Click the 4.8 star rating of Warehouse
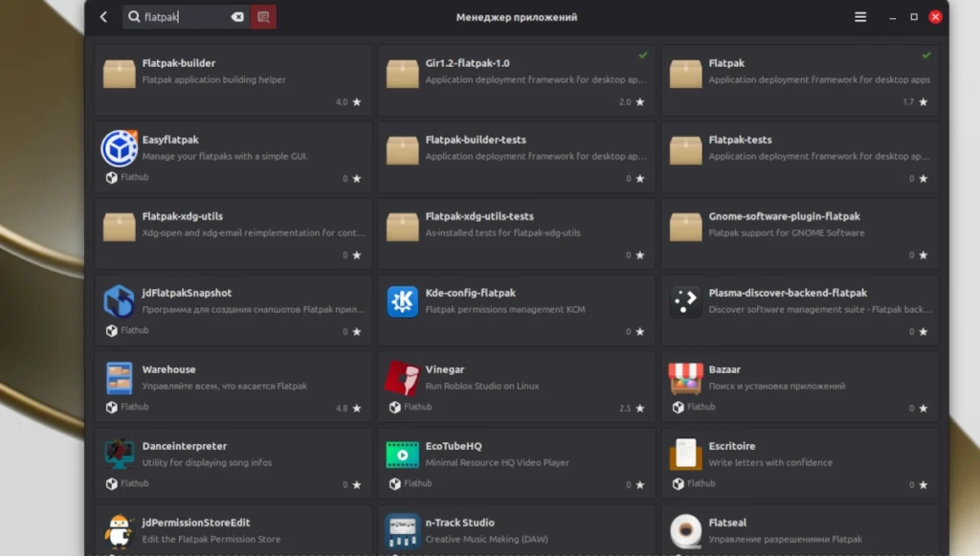The height and width of the screenshot is (556, 980). [348, 408]
